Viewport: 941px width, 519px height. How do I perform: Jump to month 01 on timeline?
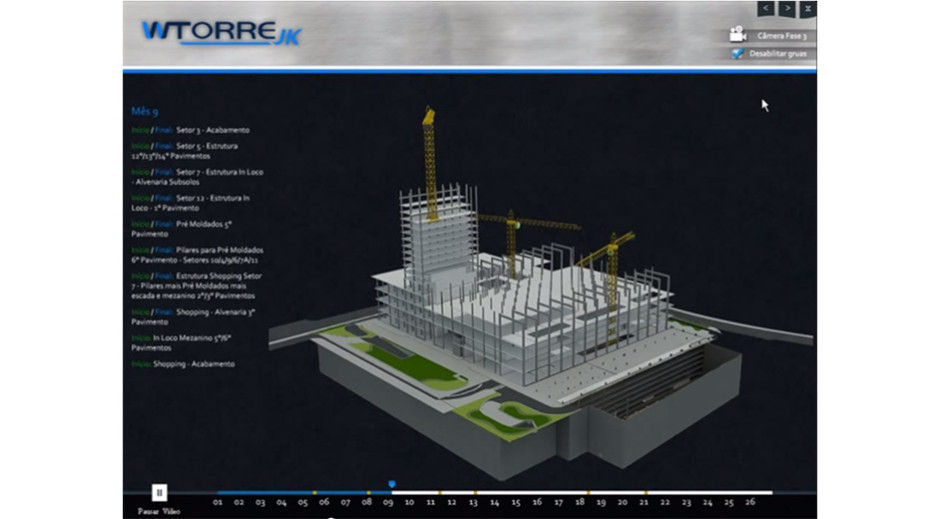(x=218, y=502)
